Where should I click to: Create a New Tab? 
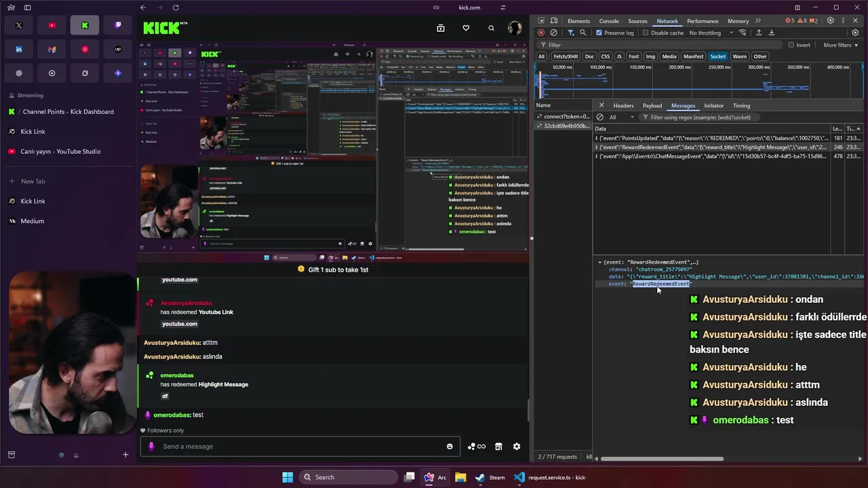pyautogui.click(x=69, y=181)
